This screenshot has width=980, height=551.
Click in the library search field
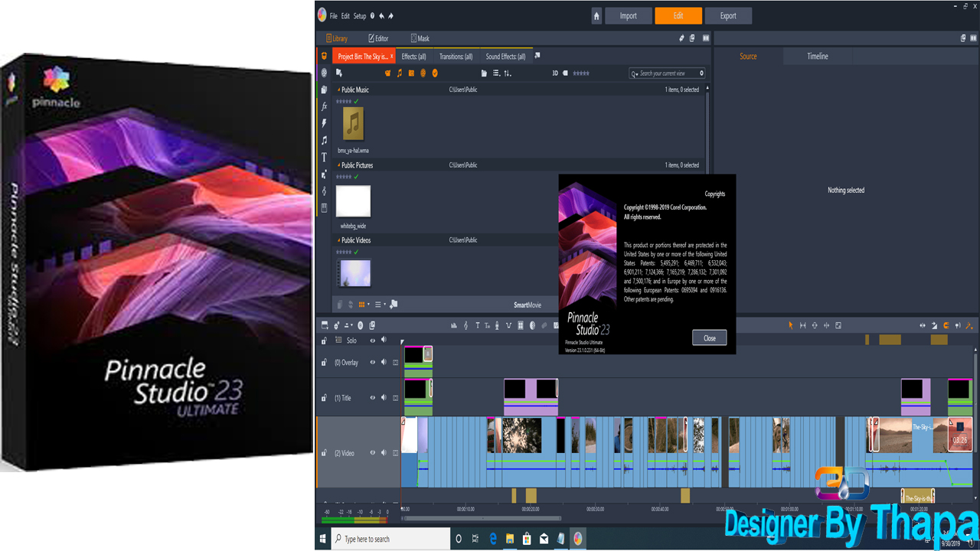click(668, 73)
